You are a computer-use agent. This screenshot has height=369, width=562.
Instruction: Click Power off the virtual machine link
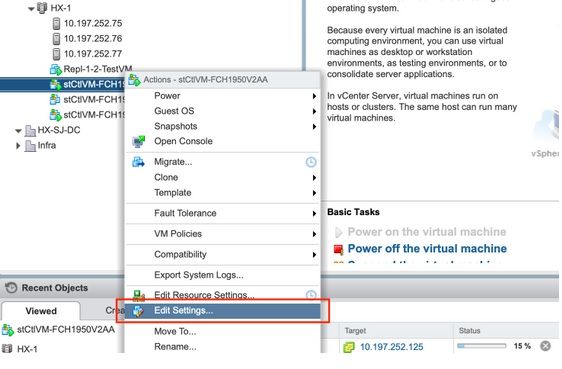[427, 249]
